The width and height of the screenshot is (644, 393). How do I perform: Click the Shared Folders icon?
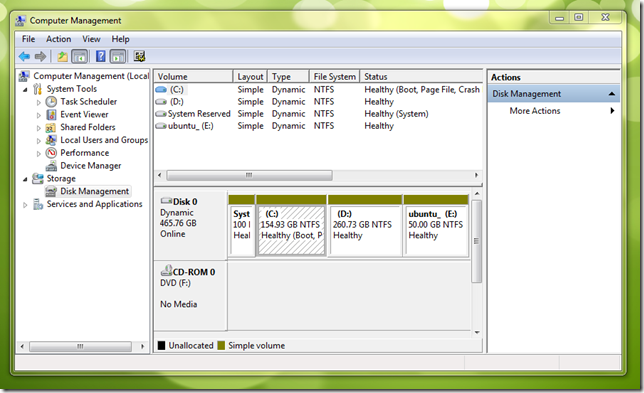point(51,127)
